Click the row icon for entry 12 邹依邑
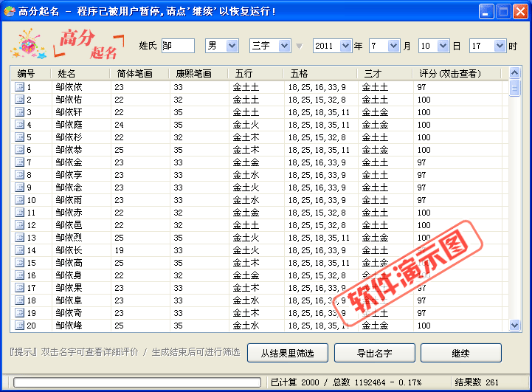The image size is (532, 392). click(20, 225)
